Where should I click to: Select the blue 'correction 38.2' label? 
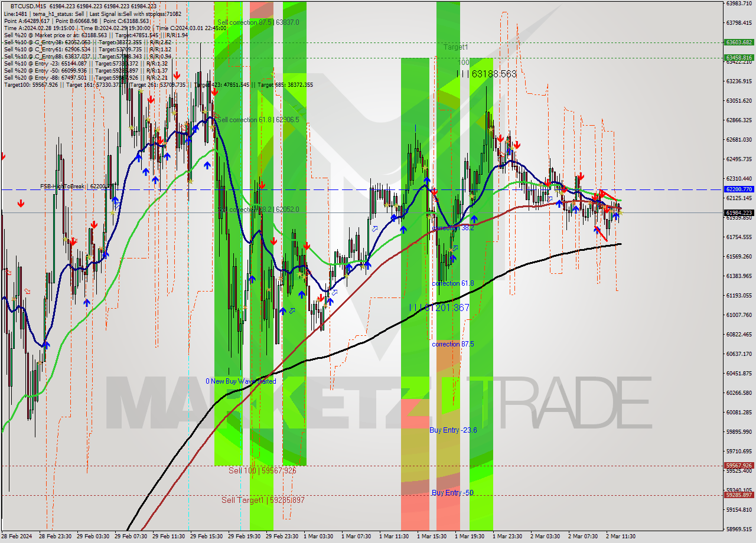(x=452, y=228)
